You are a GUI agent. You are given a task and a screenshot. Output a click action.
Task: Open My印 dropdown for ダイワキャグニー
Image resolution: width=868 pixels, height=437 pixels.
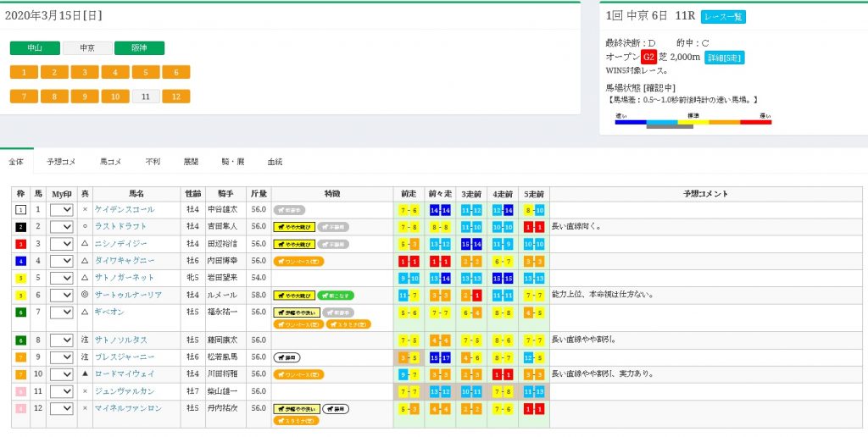[61, 261]
